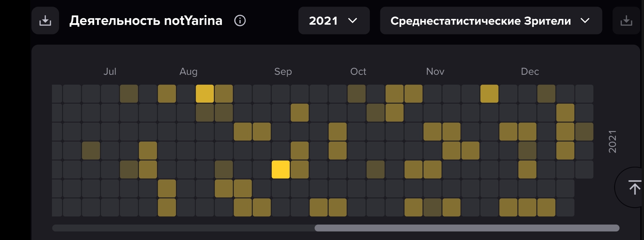The width and height of the screenshot is (644, 240).
Task: Click the Jul month label
Action: pyautogui.click(x=110, y=72)
